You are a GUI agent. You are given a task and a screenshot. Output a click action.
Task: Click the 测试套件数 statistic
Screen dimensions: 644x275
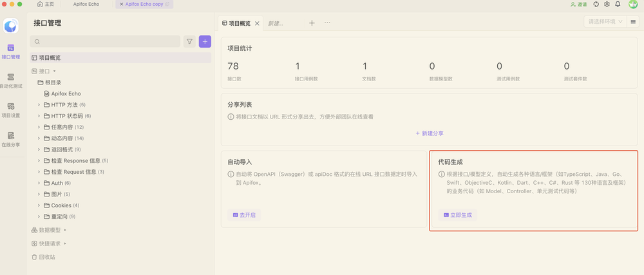pyautogui.click(x=575, y=71)
